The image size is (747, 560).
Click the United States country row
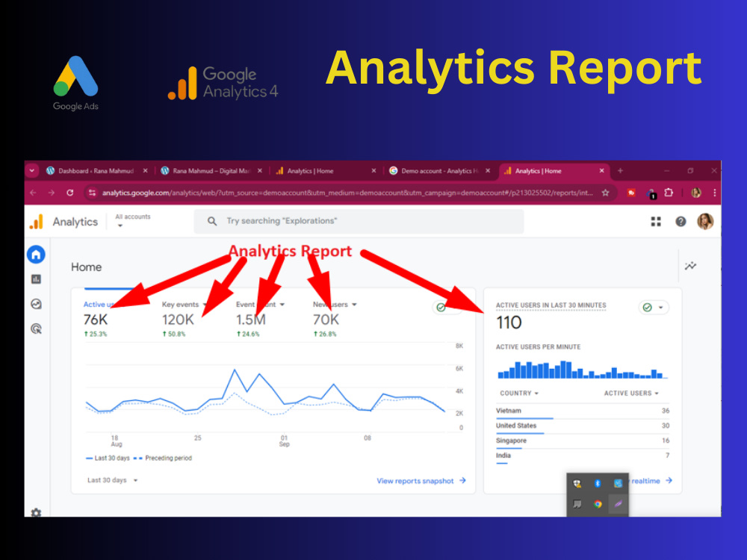[x=582, y=426]
